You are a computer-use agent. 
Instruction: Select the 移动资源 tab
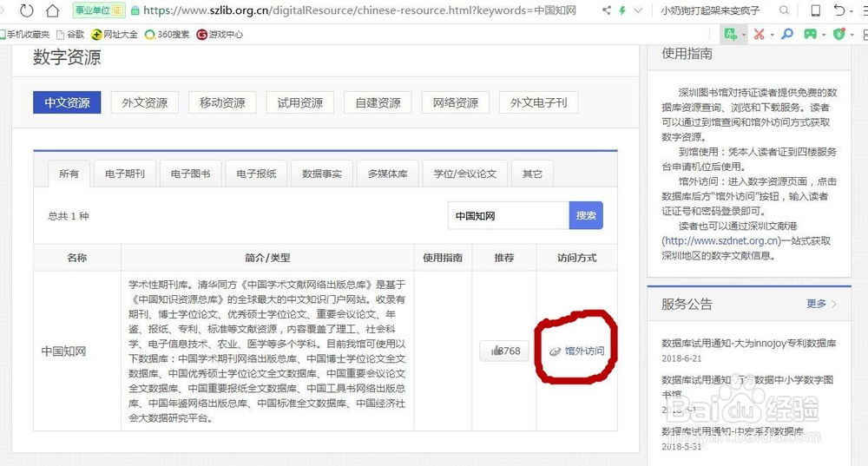coord(222,102)
